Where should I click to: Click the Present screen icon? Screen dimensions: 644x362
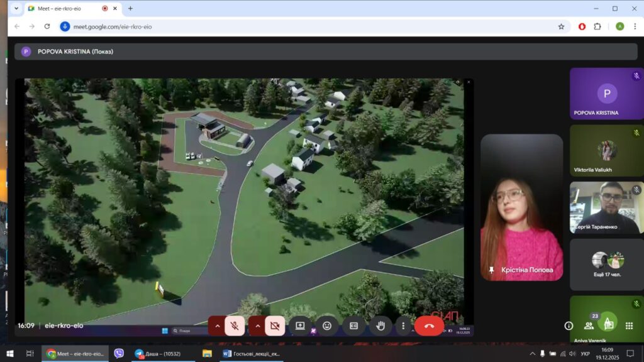point(300,326)
